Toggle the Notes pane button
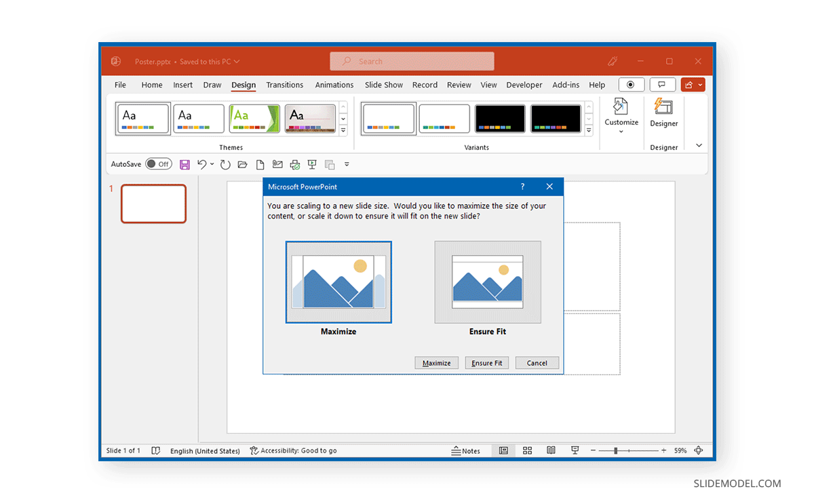This screenshot has height=504, width=814. pos(466,450)
